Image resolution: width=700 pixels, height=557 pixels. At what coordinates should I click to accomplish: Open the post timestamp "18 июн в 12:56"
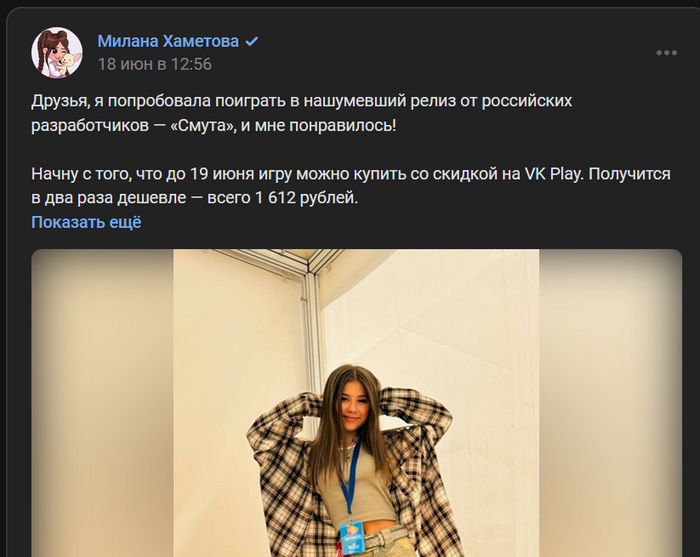[x=154, y=64]
